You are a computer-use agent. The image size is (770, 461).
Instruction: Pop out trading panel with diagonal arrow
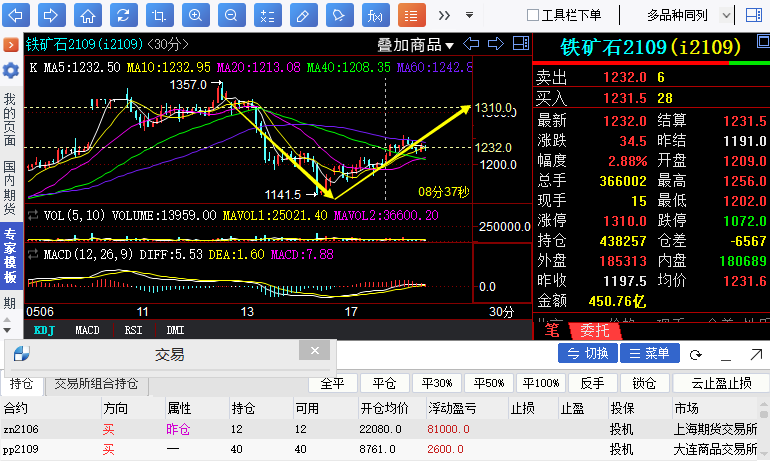point(756,354)
